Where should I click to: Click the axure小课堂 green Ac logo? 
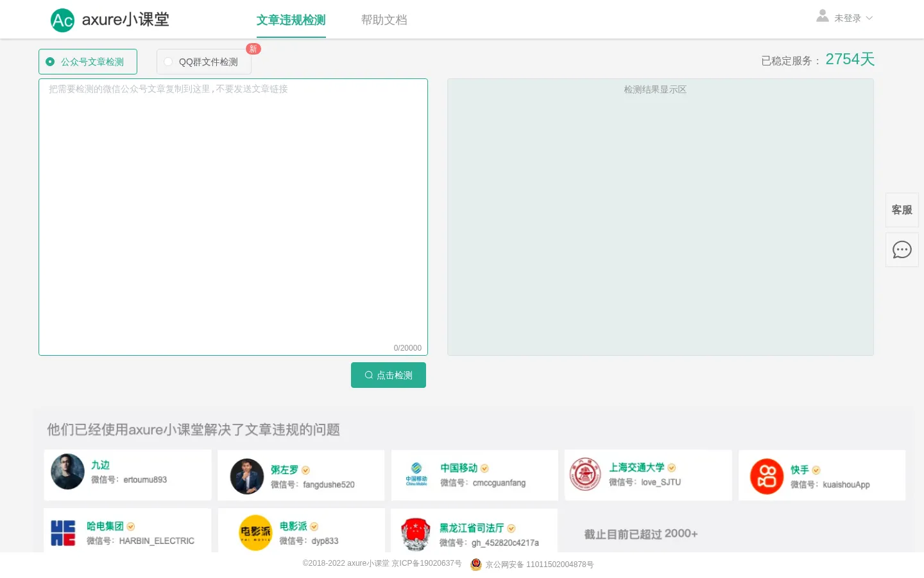pos(62,20)
